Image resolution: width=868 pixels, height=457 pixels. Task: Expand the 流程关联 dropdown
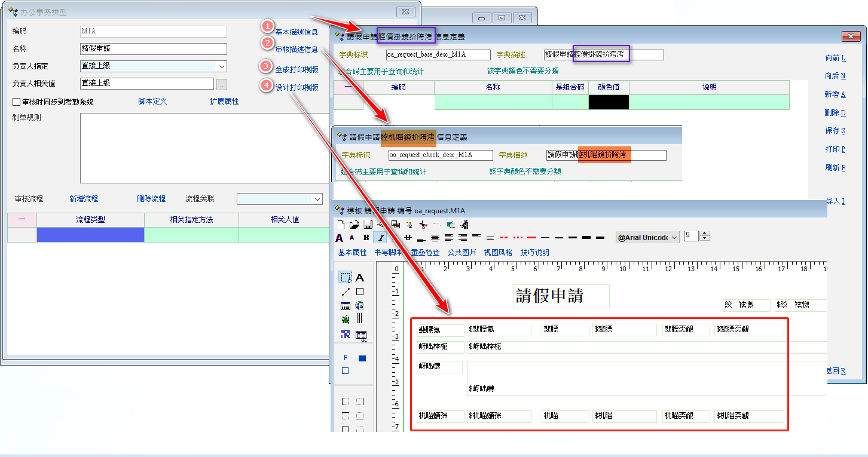pos(317,199)
